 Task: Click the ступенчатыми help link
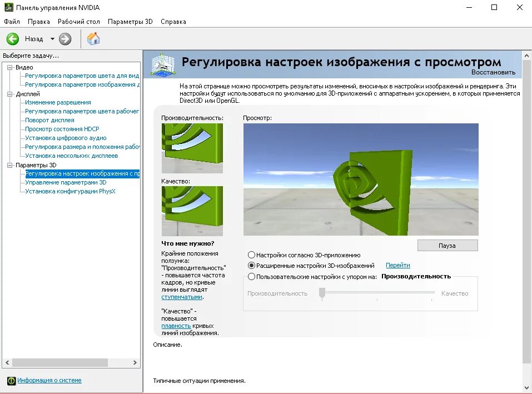[182, 297]
